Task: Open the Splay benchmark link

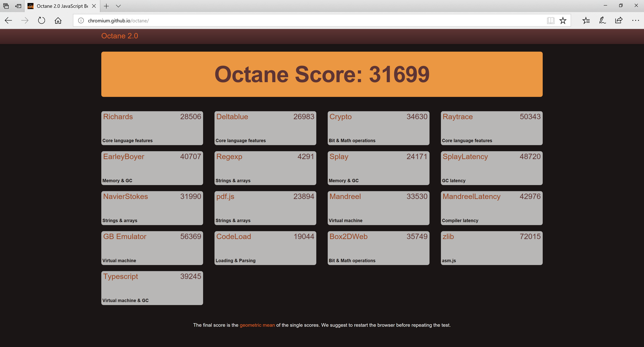Action: click(339, 157)
